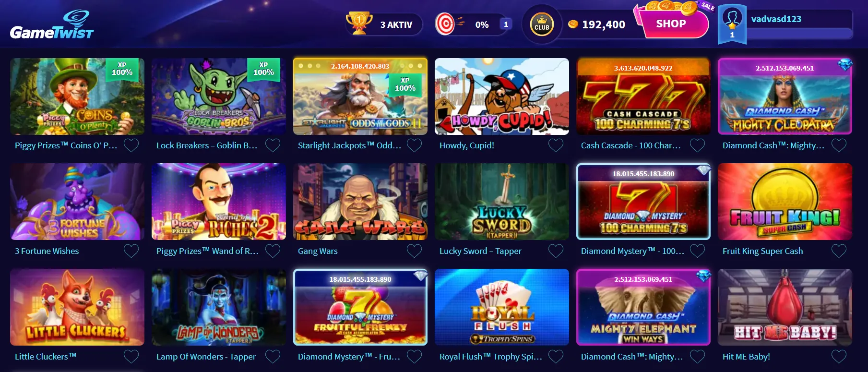
Task: Favorite 3 Fortune Wishes via heart
Action: point(131,251)
